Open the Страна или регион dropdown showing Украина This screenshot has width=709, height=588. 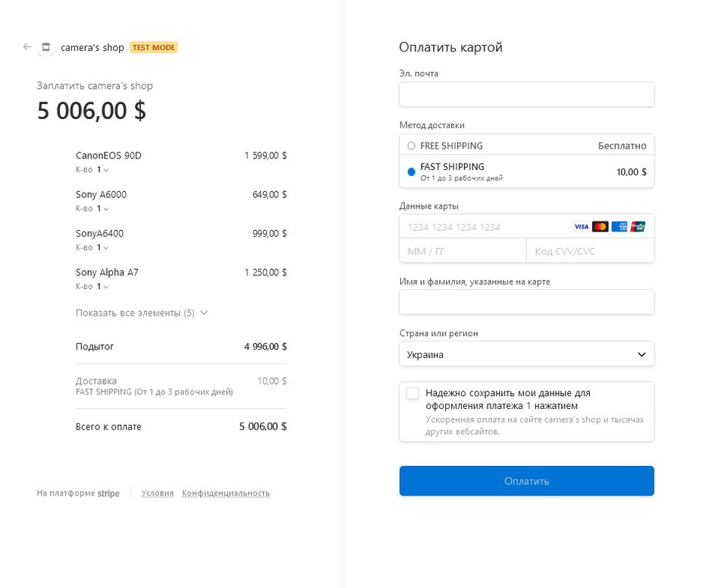pyautogui.click(x=527, y=354)
